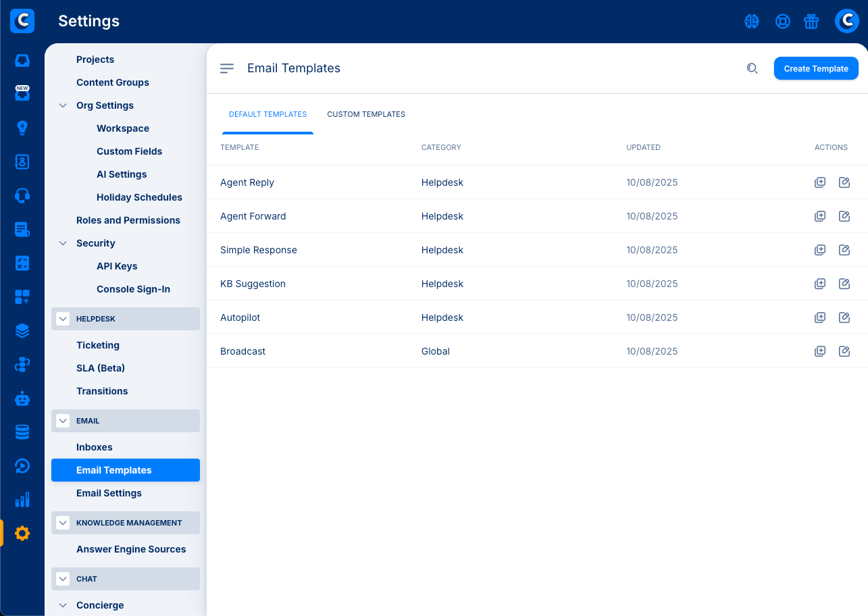This screenshot has width=868, height=616.
Task: Select the Default Templates tab
Action: (x=267, y=114)
